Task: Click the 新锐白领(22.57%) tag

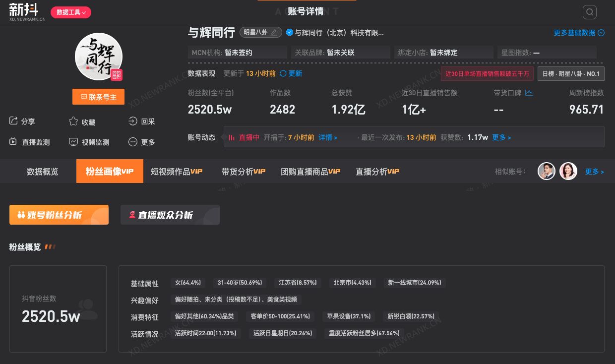Action: click(411, 316)
